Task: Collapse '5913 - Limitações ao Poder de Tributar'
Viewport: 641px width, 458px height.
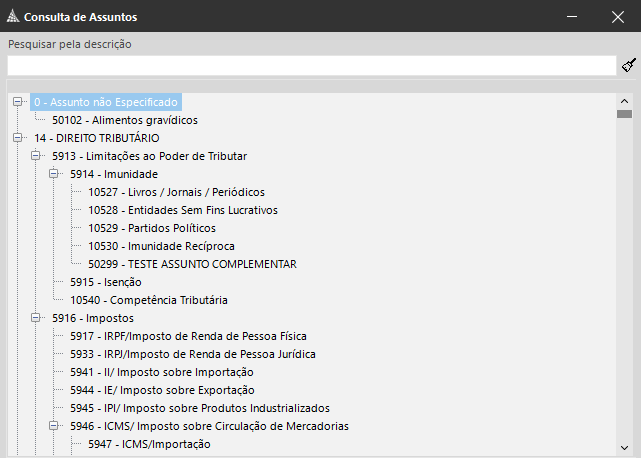Action: [36, 155]
